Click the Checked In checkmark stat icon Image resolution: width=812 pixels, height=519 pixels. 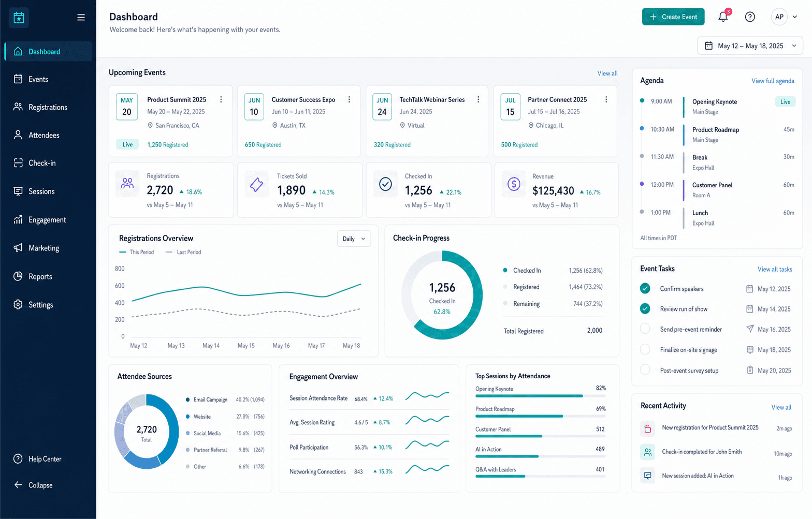pos(385,184)
